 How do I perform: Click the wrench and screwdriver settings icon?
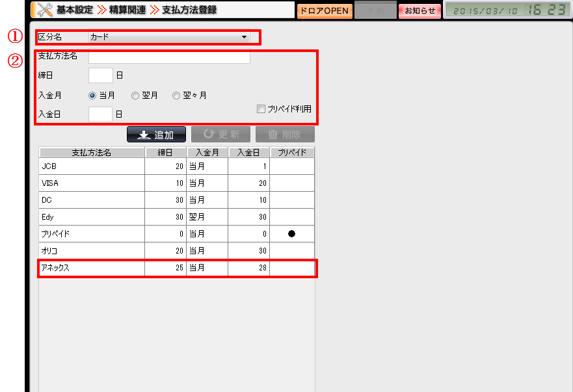44,10
